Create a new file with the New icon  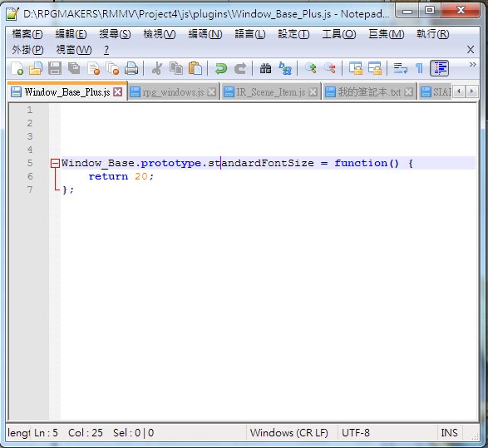[17, 68]
